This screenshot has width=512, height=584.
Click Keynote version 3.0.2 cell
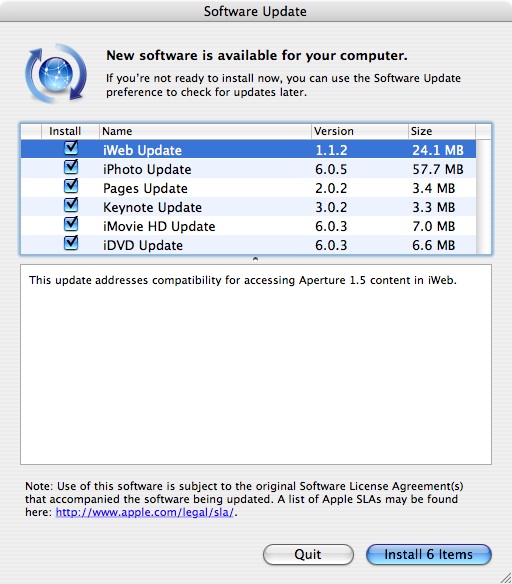click(x=331, y=207)
